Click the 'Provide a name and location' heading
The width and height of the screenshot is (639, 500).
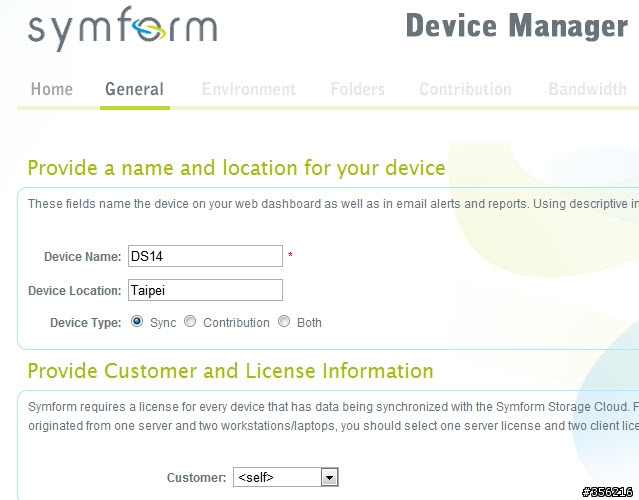[x=236, y=168]
